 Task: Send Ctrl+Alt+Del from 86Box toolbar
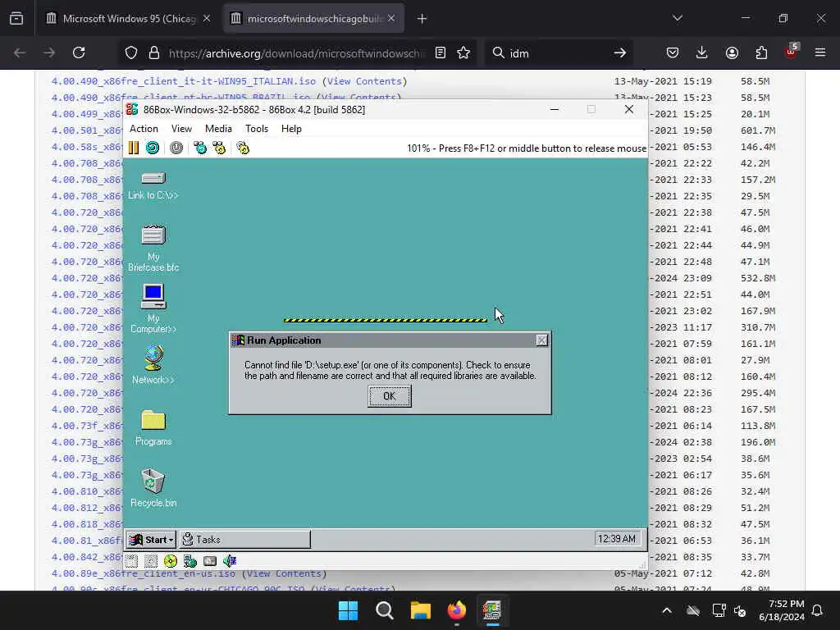point(200,148)
